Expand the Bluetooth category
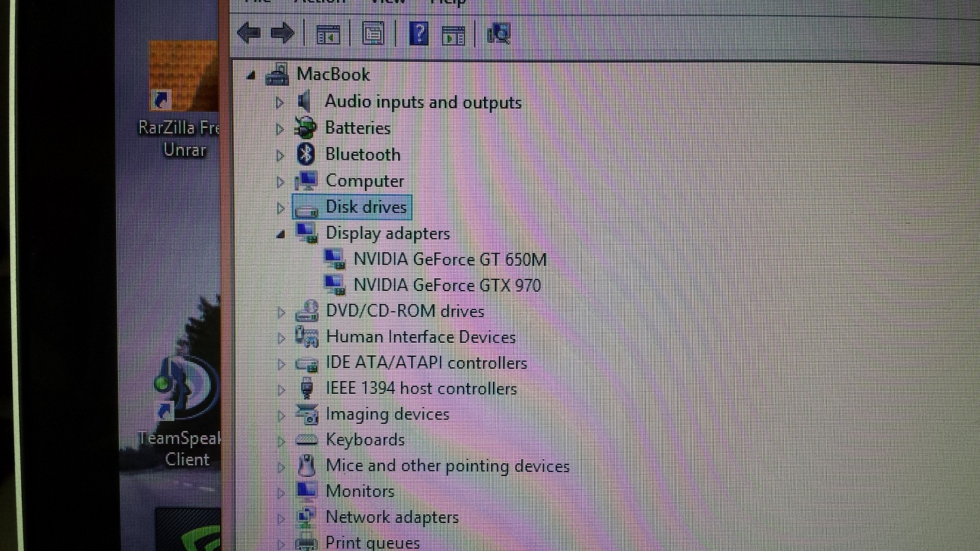980x551 pixels. click(x=280, y=155)
